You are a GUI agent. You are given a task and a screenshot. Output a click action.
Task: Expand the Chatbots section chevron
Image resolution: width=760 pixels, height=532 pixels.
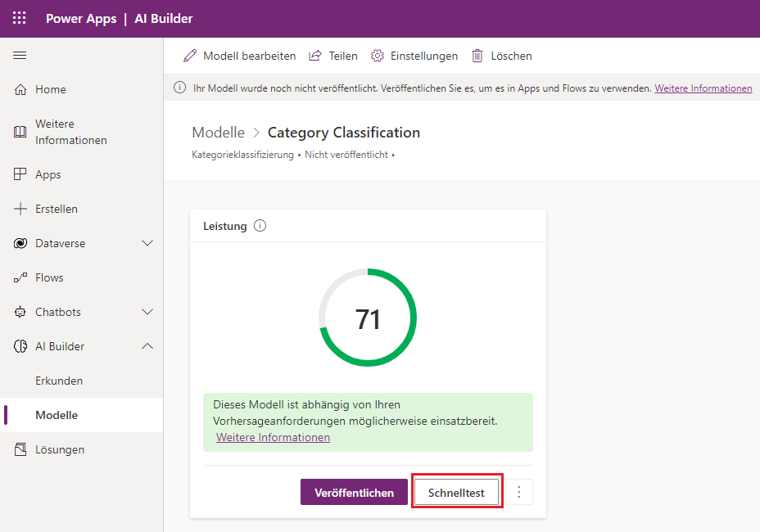147,313
